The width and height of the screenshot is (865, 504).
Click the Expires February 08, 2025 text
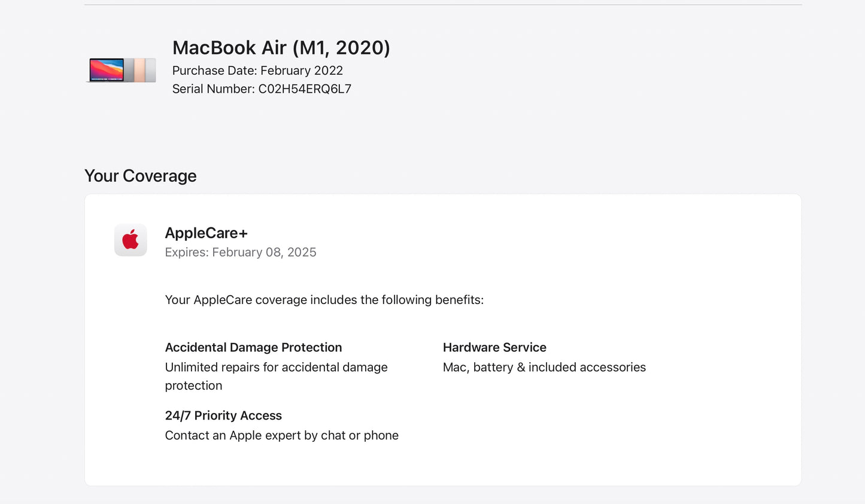pyautogui.click(x=240, y=253)
